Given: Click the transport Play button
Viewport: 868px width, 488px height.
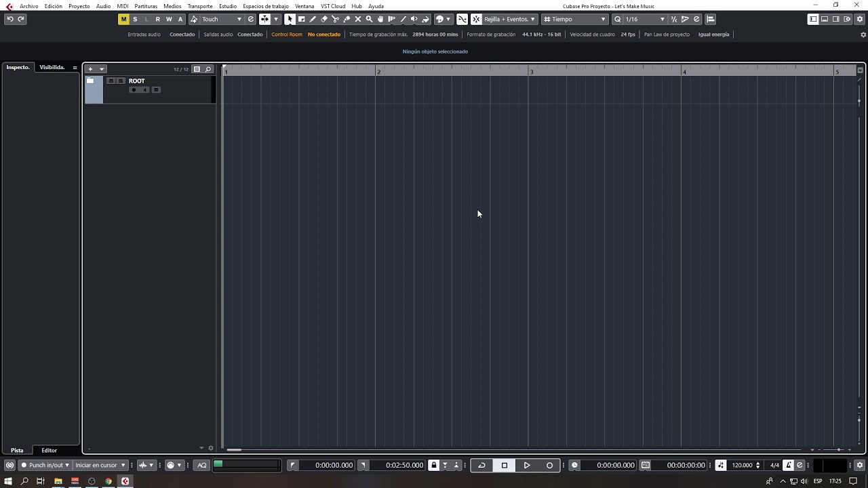Looking at the screenshot, I should tap(527, 465).
